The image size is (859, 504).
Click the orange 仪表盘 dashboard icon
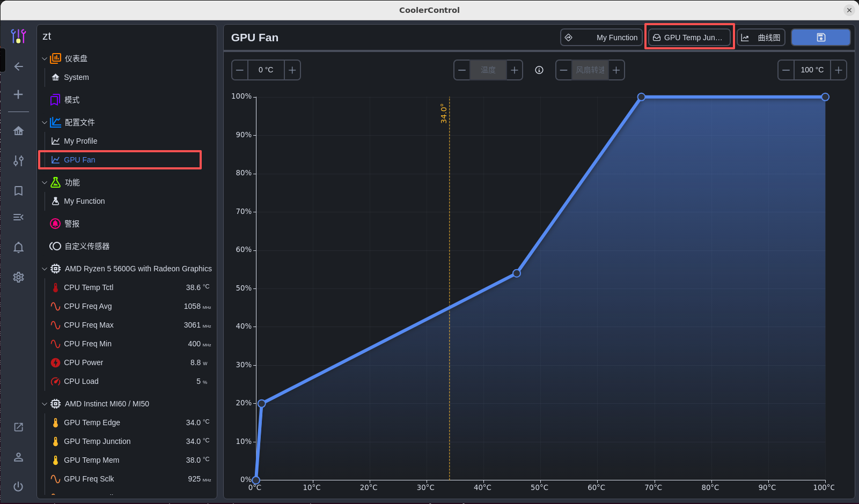pyautogui.click(x=55, y=58)
